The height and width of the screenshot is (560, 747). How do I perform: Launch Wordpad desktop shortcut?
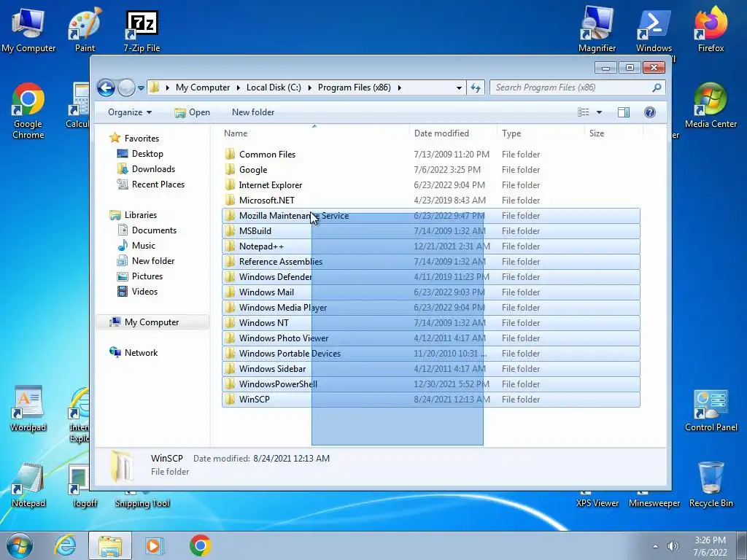(28, 408)
